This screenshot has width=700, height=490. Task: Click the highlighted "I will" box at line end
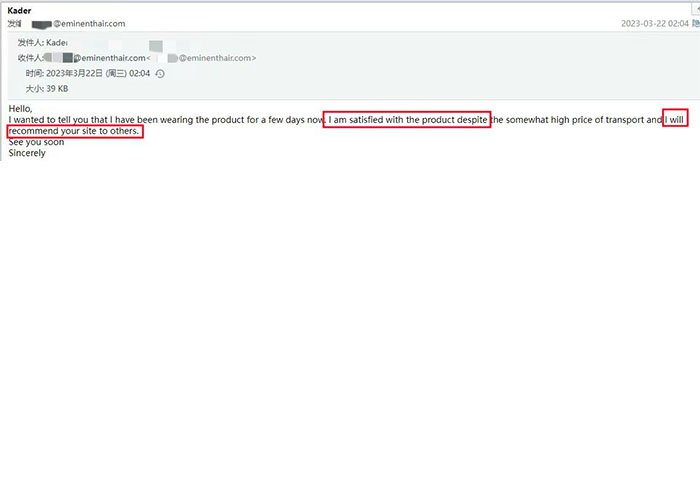tap(676, 120)
